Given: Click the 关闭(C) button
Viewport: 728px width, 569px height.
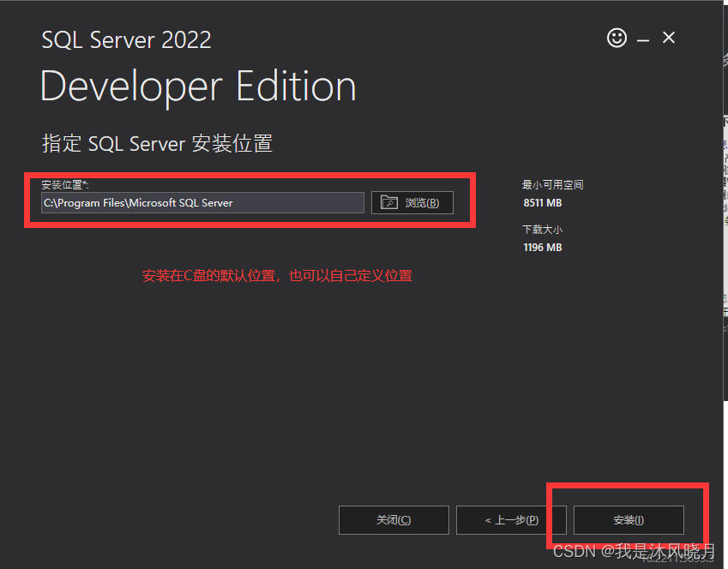Looking at the screenshot, I should (394, 520).
